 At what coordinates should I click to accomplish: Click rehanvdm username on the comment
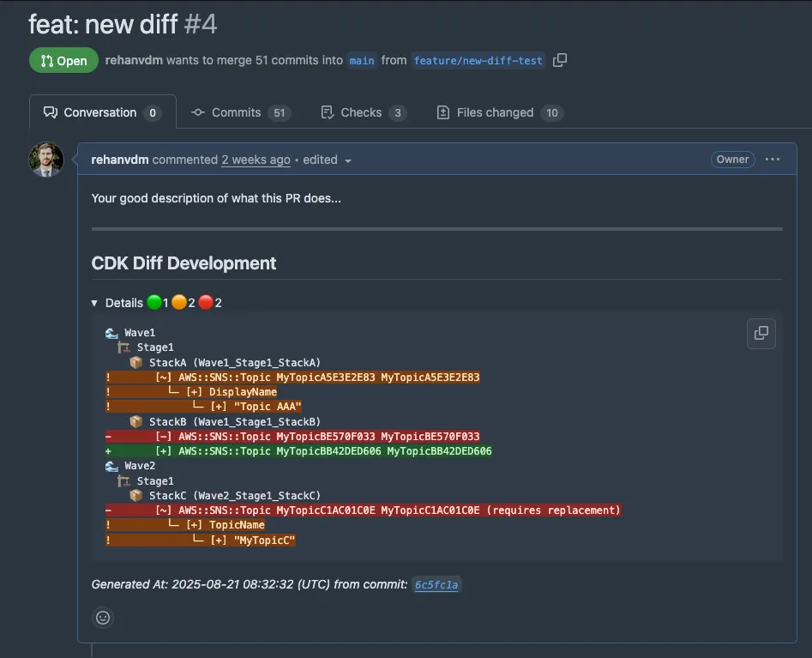point(120,160)
